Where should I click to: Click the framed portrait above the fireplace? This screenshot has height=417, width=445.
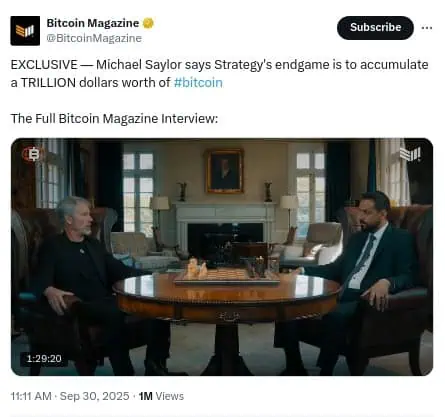point(224,171)
